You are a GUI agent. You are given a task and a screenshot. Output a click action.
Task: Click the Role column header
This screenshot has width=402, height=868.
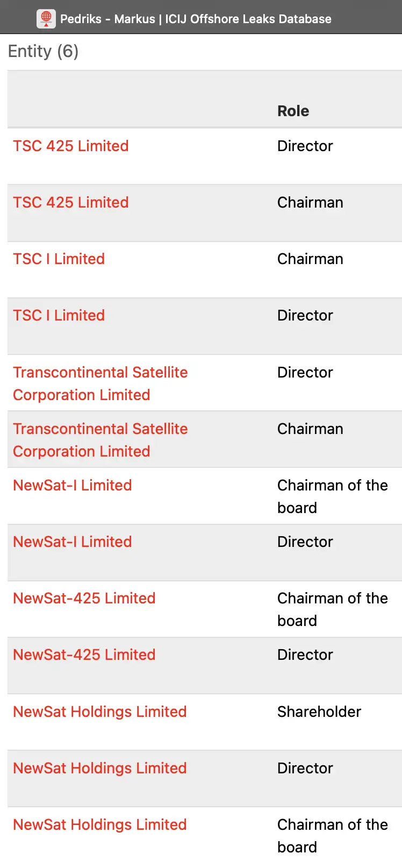pos(293,111)
